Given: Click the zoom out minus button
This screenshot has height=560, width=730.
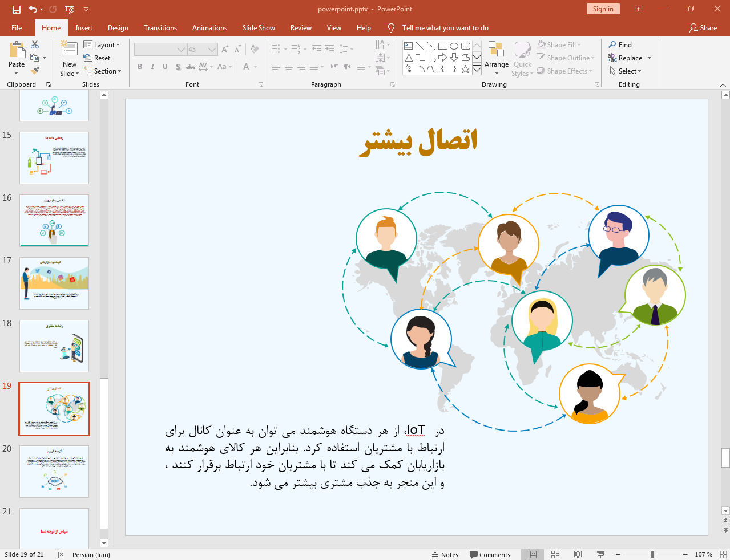Looking at the screenshot, I should pyautogui.click(x=618, y=554).
